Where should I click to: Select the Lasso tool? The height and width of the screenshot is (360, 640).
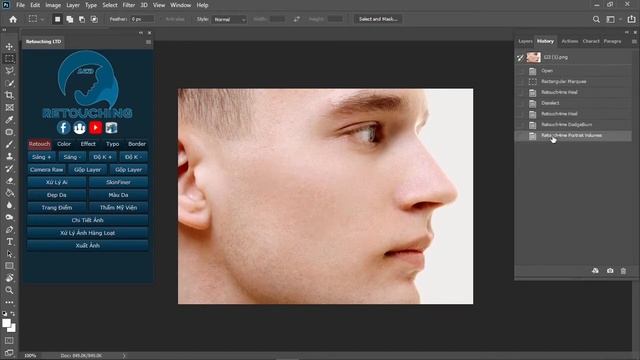[9, 71]
